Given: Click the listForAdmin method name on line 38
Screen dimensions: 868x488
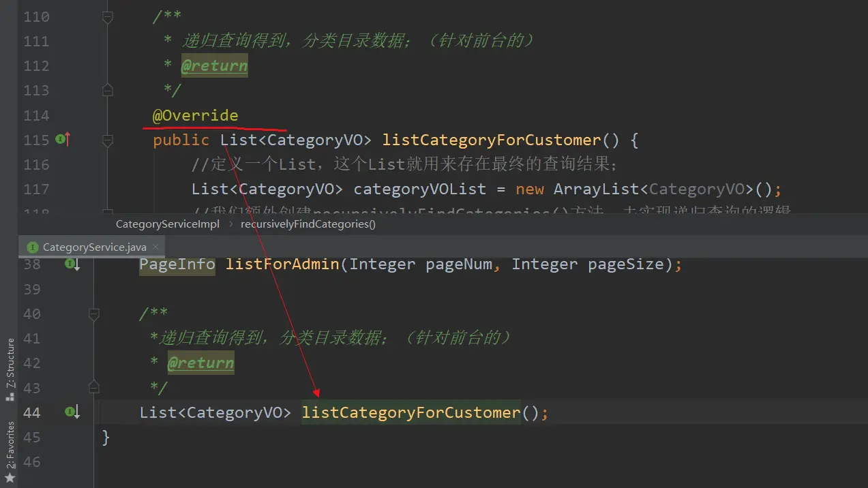Looking at the screenshot, I should click(282, 264).
